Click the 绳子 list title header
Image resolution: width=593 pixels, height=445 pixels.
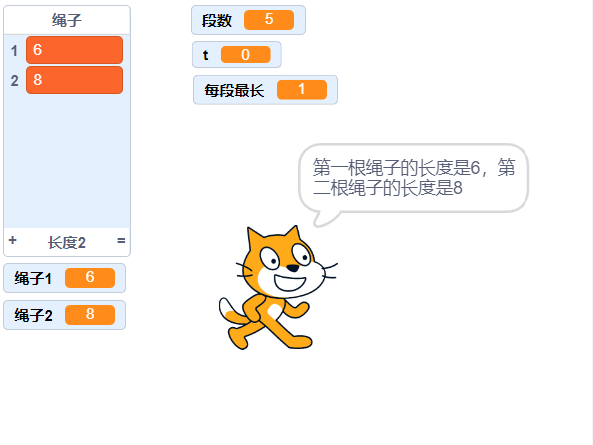[x=67, y=20]
